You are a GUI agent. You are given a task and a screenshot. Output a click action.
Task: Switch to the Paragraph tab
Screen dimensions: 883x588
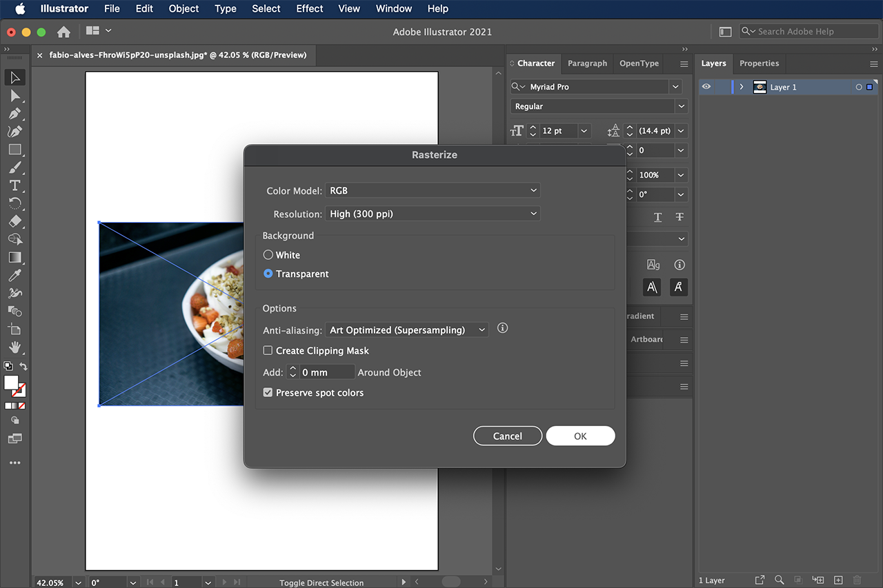pyautogui.click(x=587, y=63)
